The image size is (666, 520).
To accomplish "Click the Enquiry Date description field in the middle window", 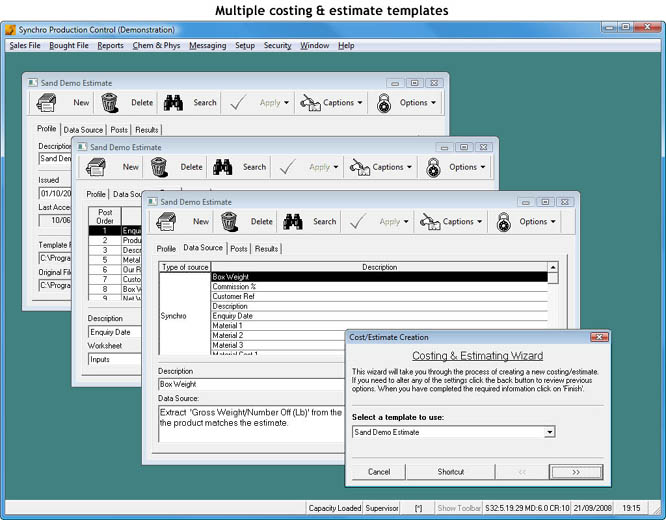I will pyautogui.click(x=115, y=332).
